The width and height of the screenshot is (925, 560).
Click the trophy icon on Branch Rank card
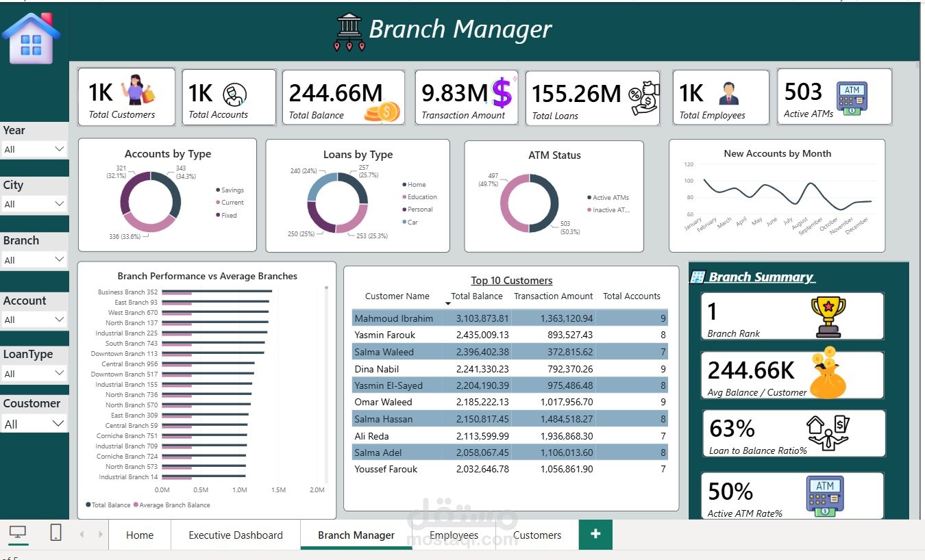(x=828, y=316)
